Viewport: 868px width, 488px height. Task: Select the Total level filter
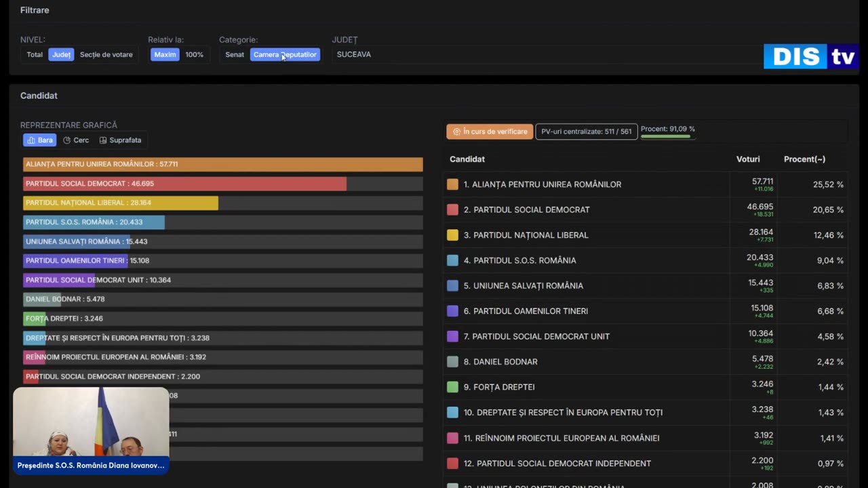point(35,55)
